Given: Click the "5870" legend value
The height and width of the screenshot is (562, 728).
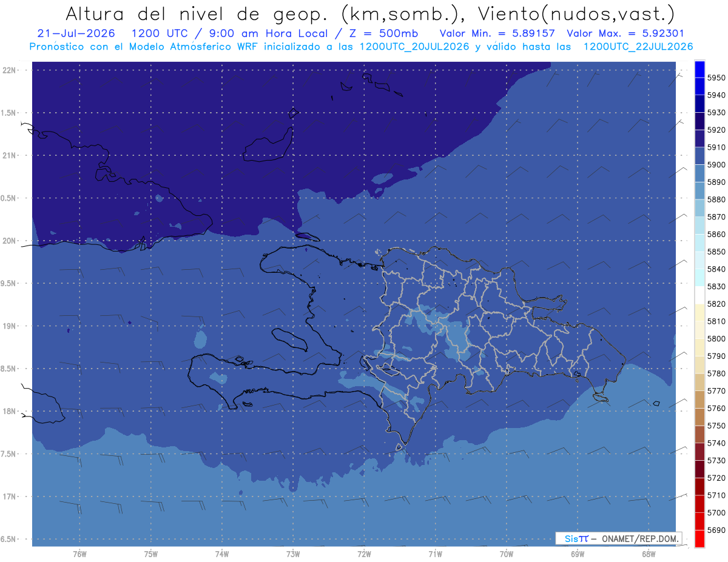Looking at the screenshot, I should pos(716,217).
